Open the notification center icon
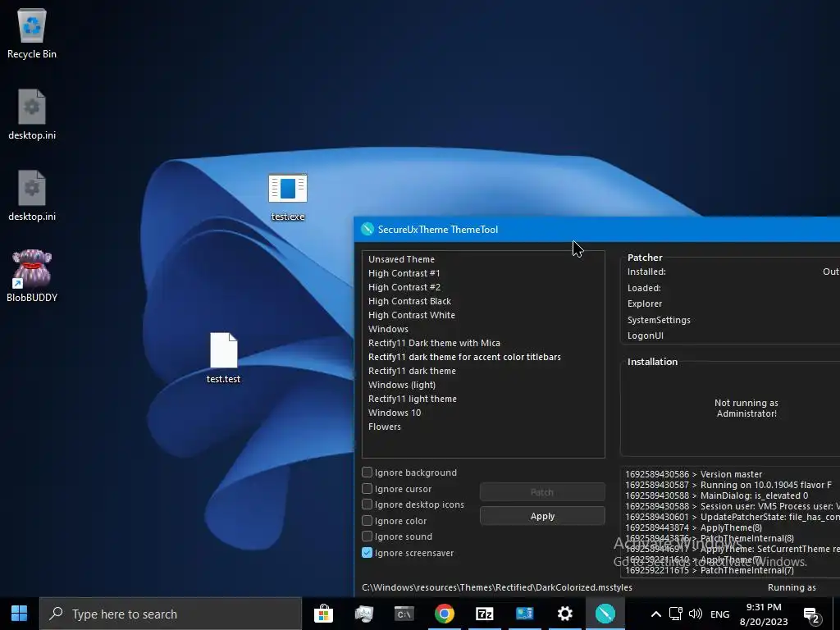This screenshot has width=840, height=630. pos(811,614)
